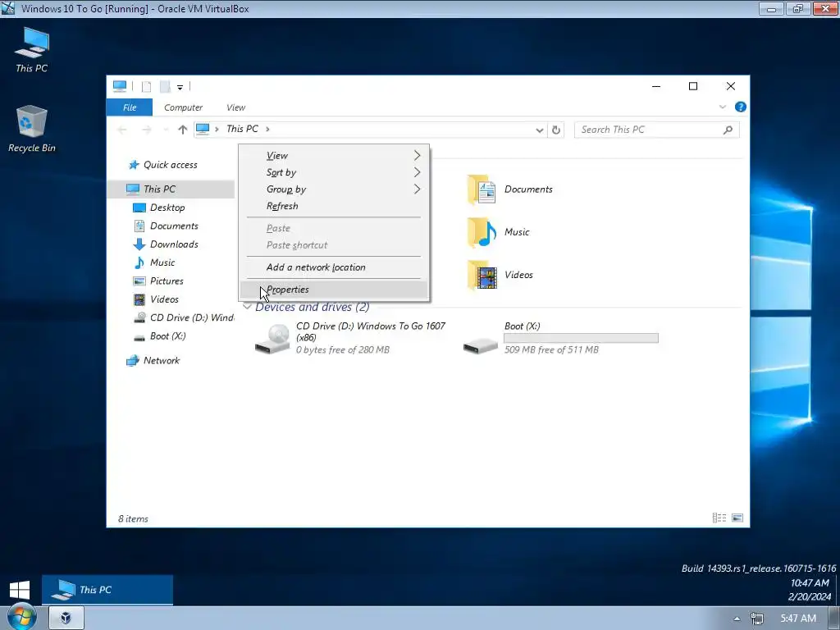This screenshot has width=840, height=630.
Task: Open address bar history dropdown
Action: 540,130
